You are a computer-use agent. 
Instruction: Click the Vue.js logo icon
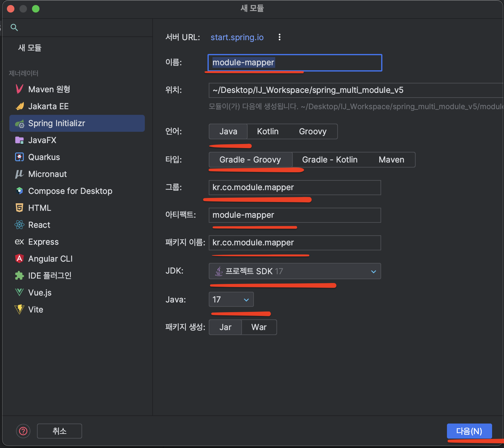click(x=19, y=292)
